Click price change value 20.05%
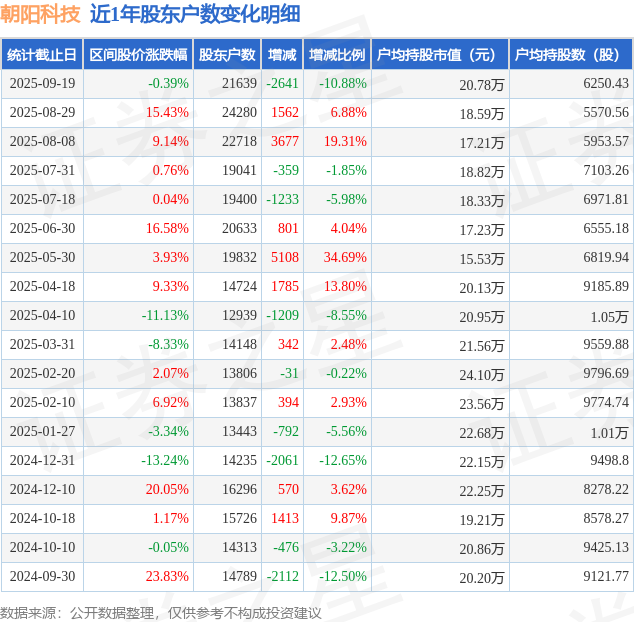634x622 pixels. tap(167, 489)
